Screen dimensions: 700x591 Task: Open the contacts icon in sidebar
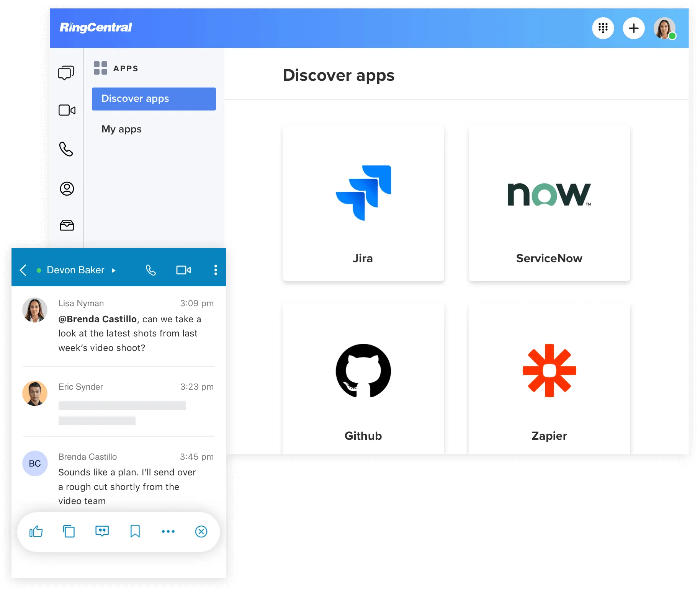(67, 189)
